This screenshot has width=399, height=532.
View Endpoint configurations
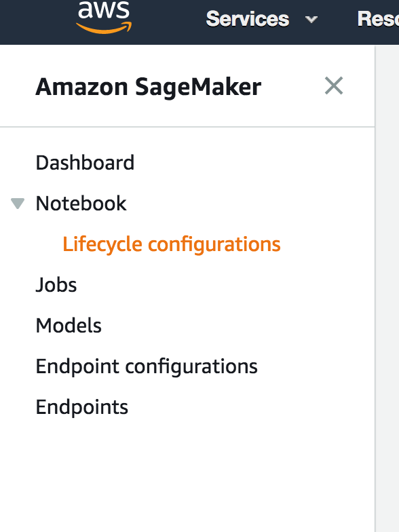[147, 366]
